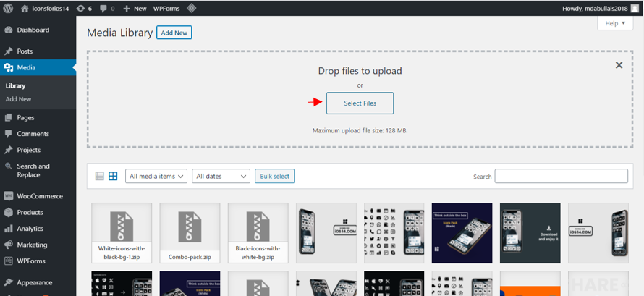Screen dimensions: 644x296
Task: Switch to grid view
Action: pyautogui.click(x=113, y=176)
